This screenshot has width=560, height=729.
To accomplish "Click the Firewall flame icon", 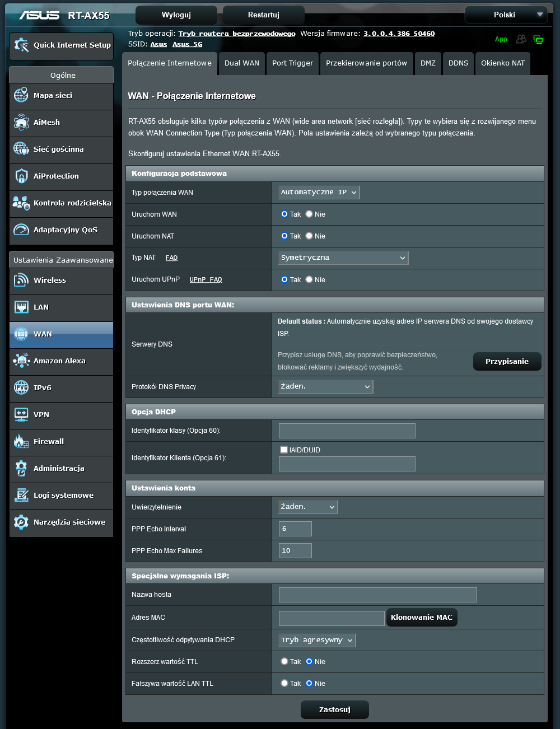I will coord(21,441).
